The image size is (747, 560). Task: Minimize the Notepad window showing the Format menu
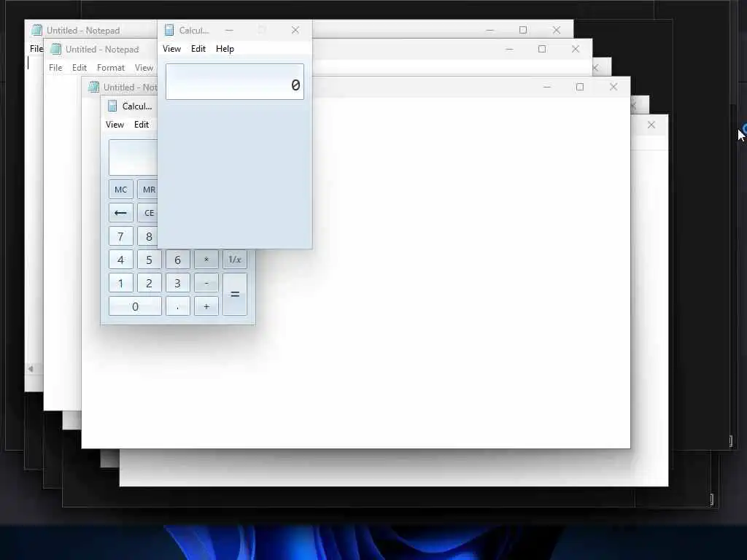509,49
